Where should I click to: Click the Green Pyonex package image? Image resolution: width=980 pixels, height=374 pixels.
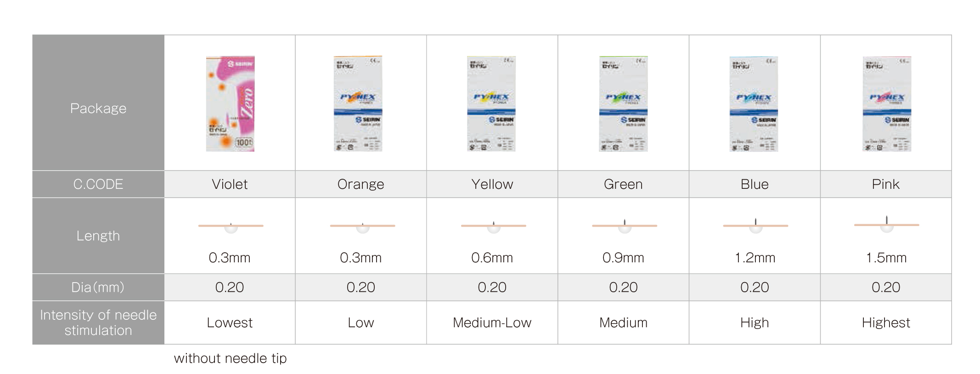click(x=623, y=104)
